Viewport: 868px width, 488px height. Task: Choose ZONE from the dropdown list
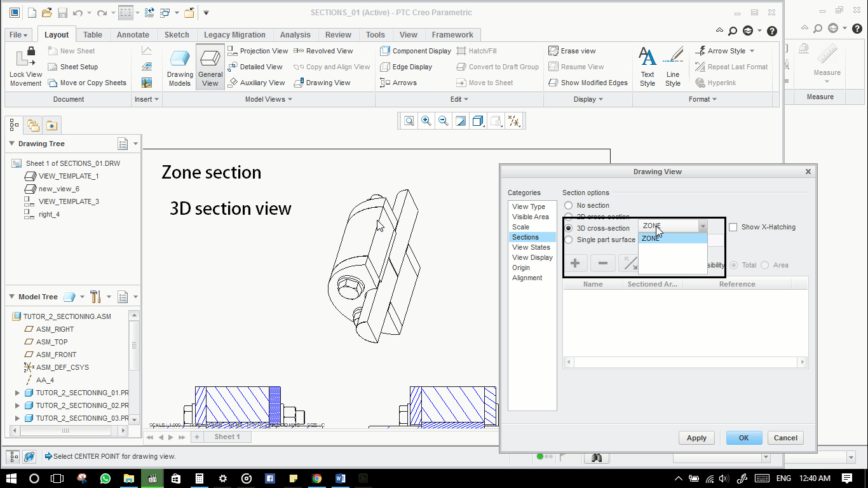coord(672,238)
